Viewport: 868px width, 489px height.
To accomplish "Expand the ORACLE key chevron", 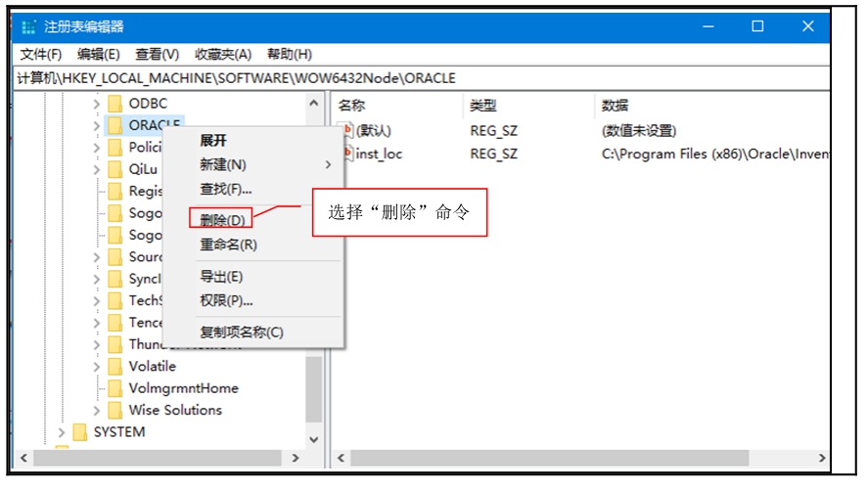I will pos(96,125).
